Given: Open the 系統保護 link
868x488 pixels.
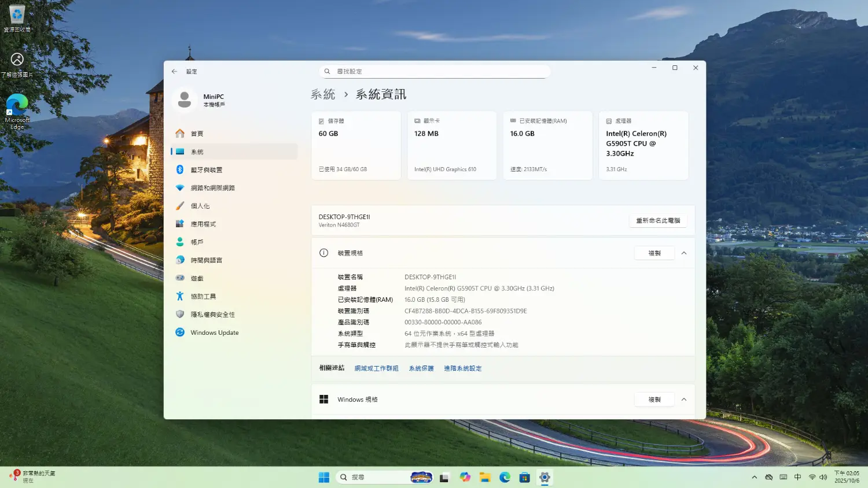Looking at the screenshot, I should click(421, 368).
